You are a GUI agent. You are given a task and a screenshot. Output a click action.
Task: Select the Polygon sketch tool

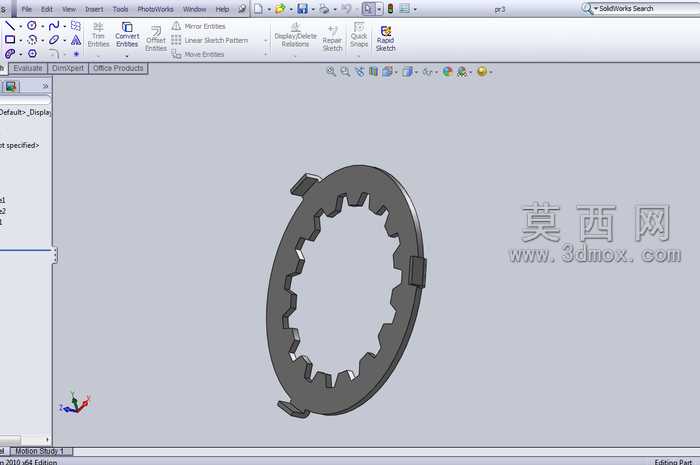[x=32, y=54]
